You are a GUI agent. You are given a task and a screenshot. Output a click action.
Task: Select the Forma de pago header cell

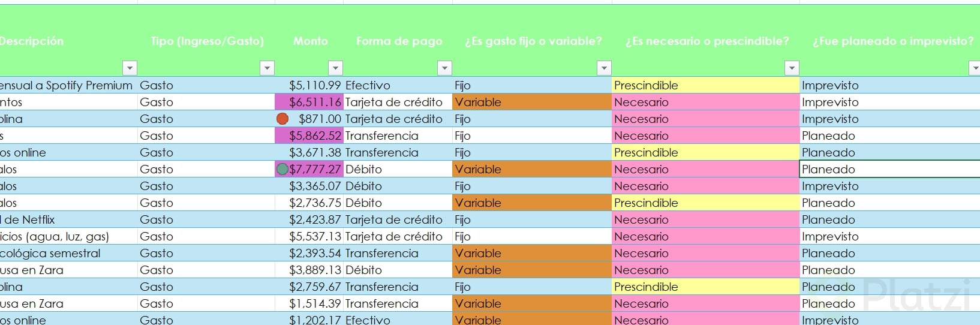(x=398, y=41)
